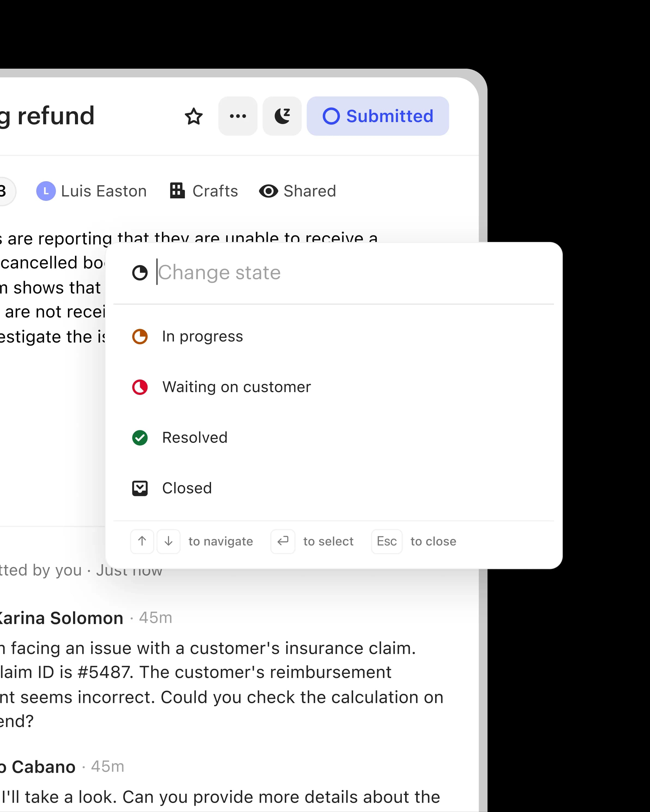Click the green Resolved checkmark icon

pyautogui.click(x=140, y=438)
